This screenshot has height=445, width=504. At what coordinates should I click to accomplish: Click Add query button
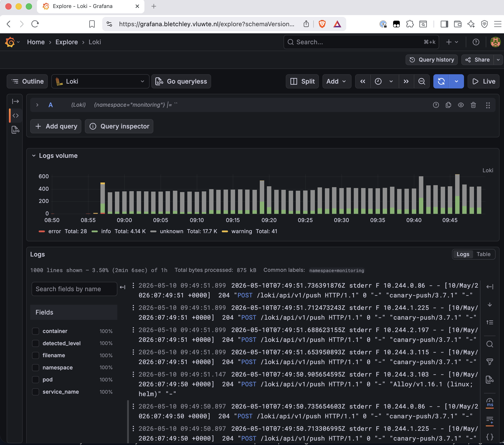56,126
